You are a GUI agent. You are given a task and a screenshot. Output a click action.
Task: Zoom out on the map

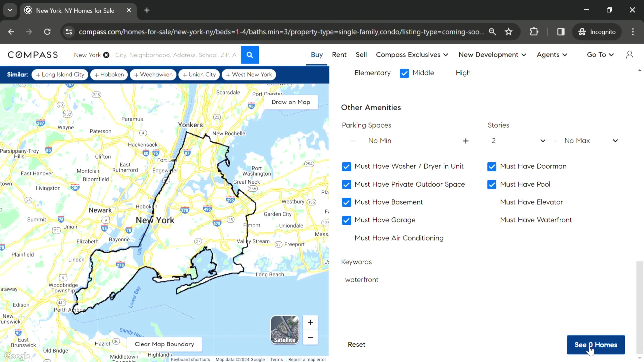[310, 338]
